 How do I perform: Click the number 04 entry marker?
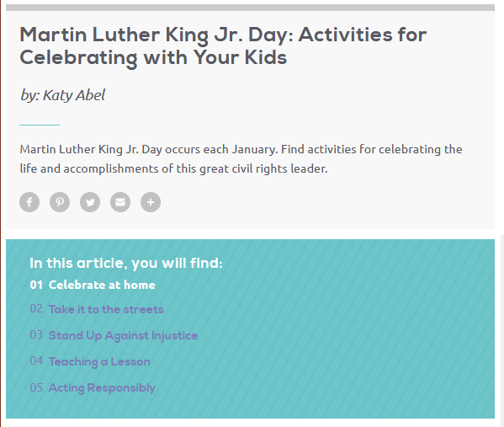(x=36, y=360)
